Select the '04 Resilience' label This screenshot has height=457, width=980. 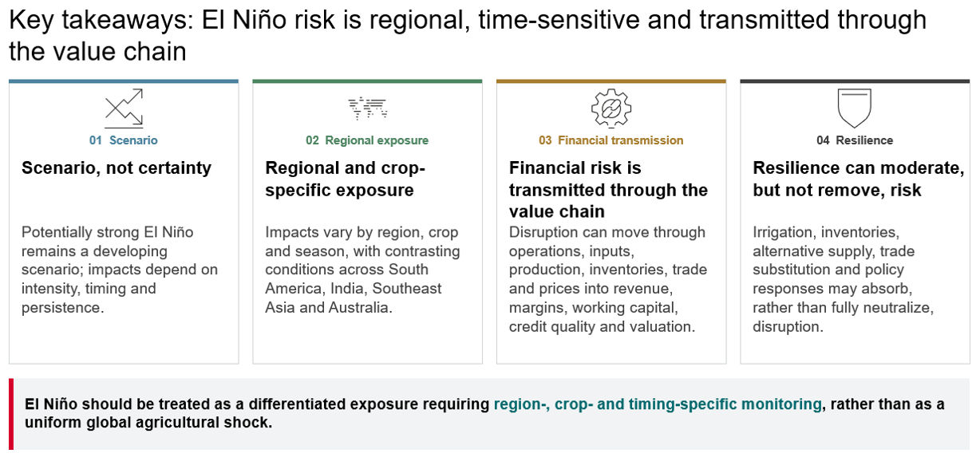click(x=855, y=140)
